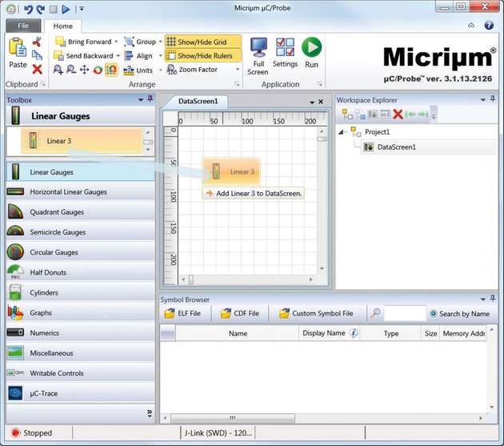Image resolution: width=504 pixels, height=446 pixels.
Task: Open Writable Controls category
Action: [x=80, y=373]
